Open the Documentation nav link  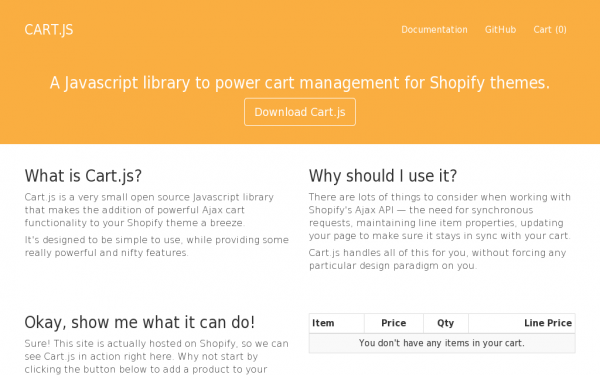tap(434, 29)
